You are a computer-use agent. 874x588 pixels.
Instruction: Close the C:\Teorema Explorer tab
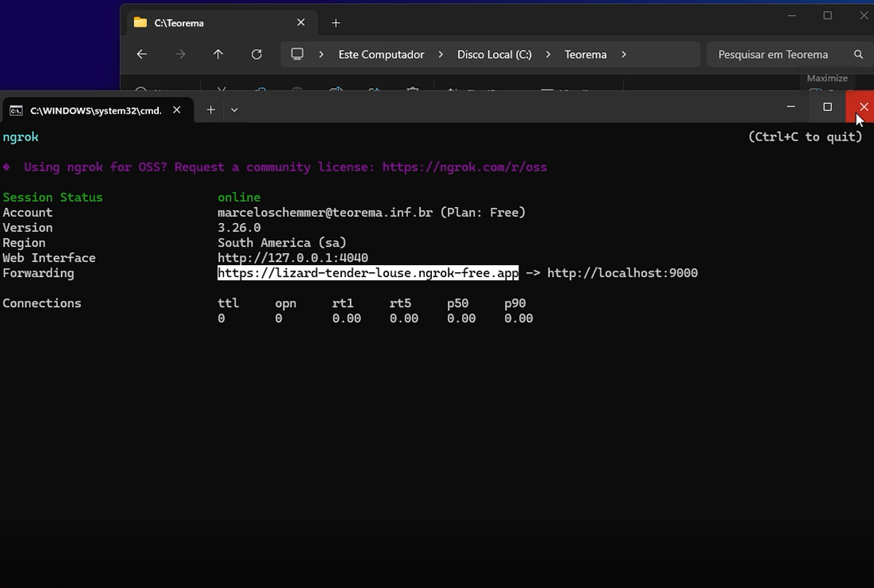coord(301,22)
